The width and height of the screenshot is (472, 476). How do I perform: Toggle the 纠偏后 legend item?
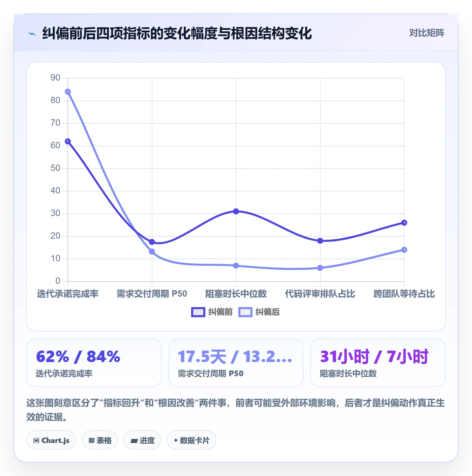click(259, 312)
